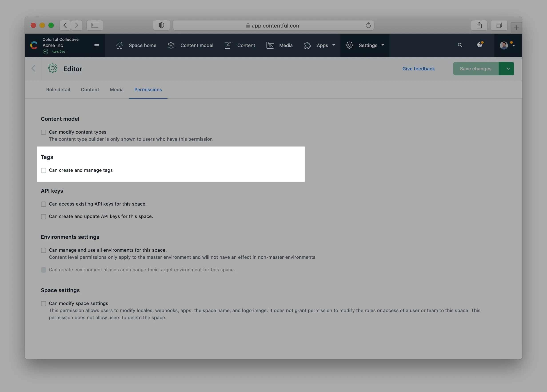Expand the arrow next to Save changes
Screen dimensions: 547x392
point(508,69)
